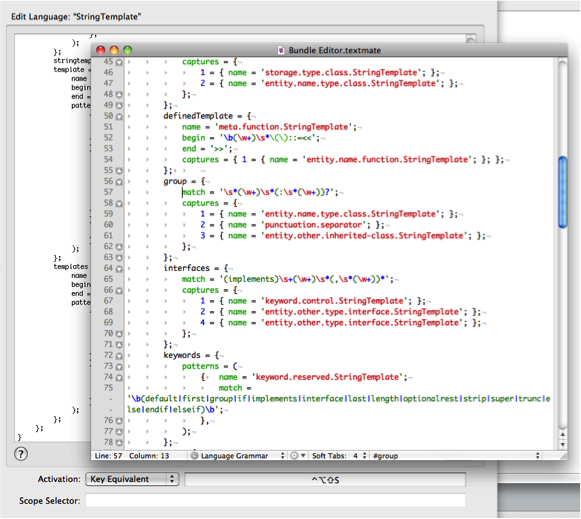This screenshot has height=519, width=581.
Task: Open the Language Grammar selector dropdown
Action: (x=238, y=456)
